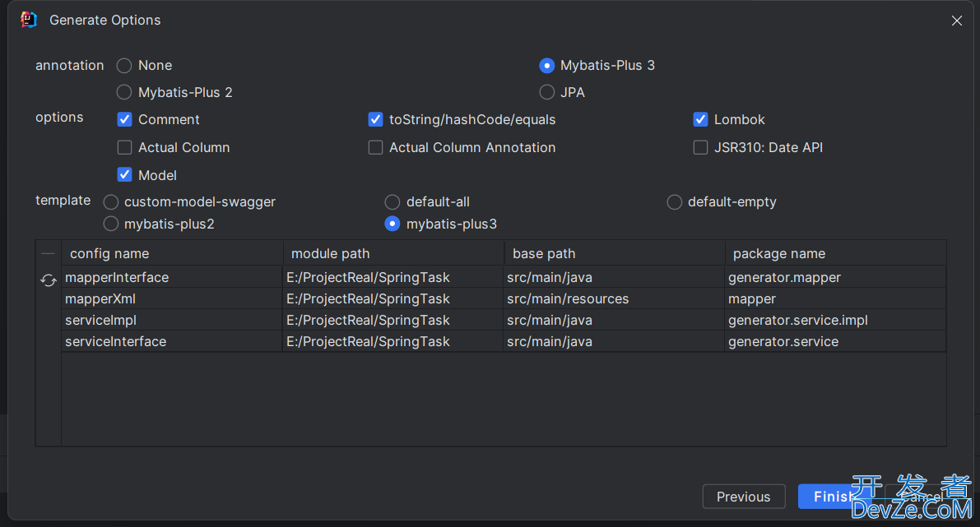Click src/main/resources base path cell

(614, 298)
